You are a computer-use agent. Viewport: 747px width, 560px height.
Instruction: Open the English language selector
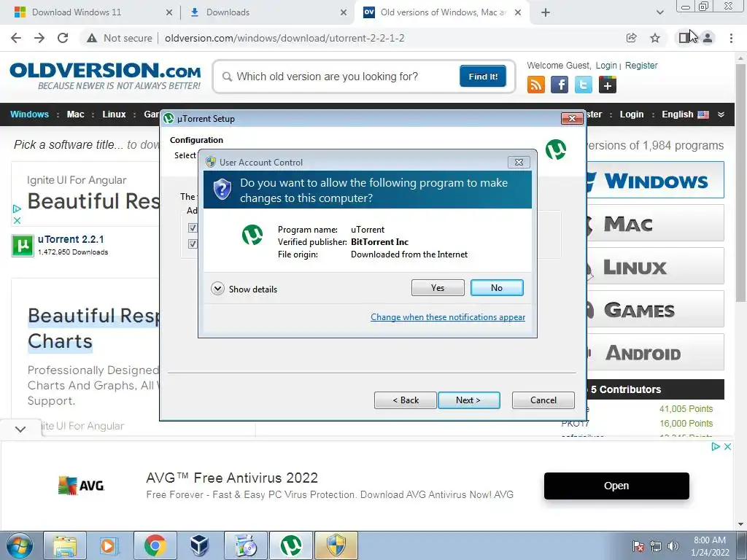684,114
